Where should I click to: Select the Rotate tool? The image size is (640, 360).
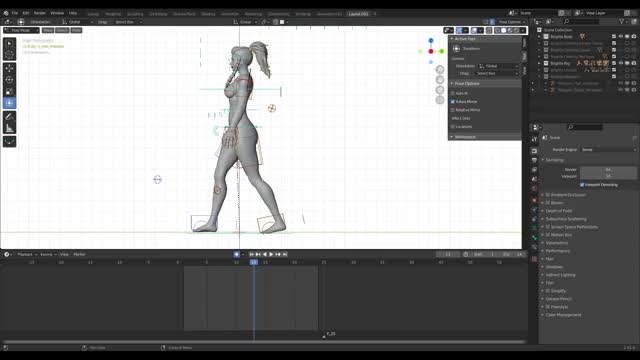pos(10,80)
